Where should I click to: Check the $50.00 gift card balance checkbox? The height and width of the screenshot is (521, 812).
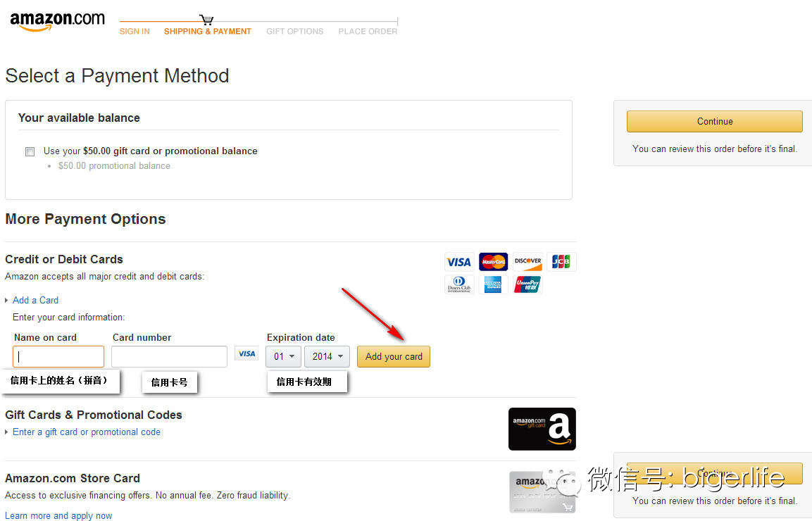pyautogui.click(x=30, y=152)
